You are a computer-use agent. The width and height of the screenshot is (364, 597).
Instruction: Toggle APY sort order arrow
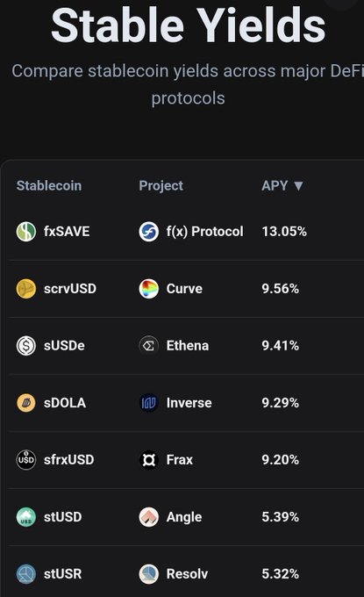pos(298,186)
